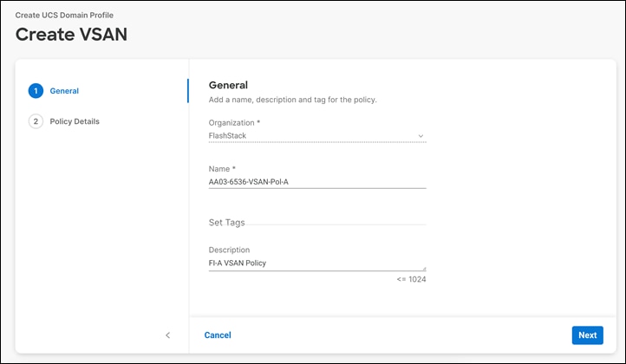
Task: Select step 2 circle for Policy Details
Action: coord(36,121)
